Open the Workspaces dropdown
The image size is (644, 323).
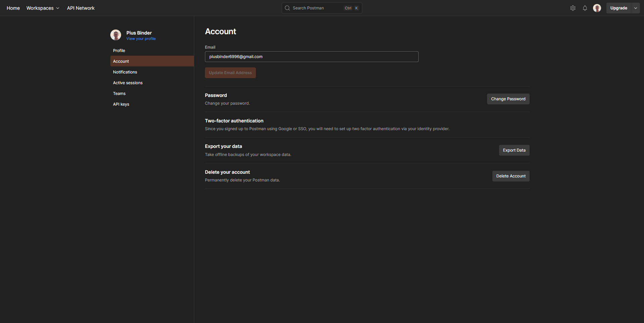coord(43,8)
